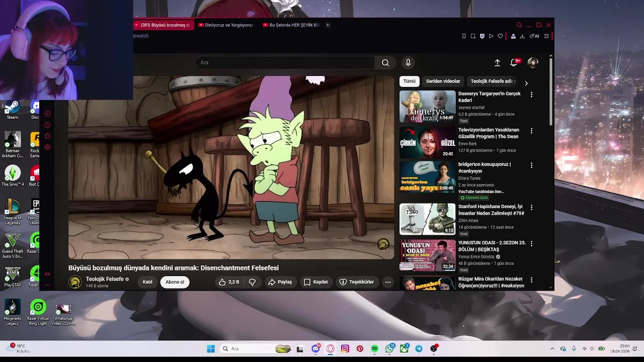This screenshot has height=362, width=644.
Task: Click in the YouTube Ara search field
Action: [x=285, y=62]
